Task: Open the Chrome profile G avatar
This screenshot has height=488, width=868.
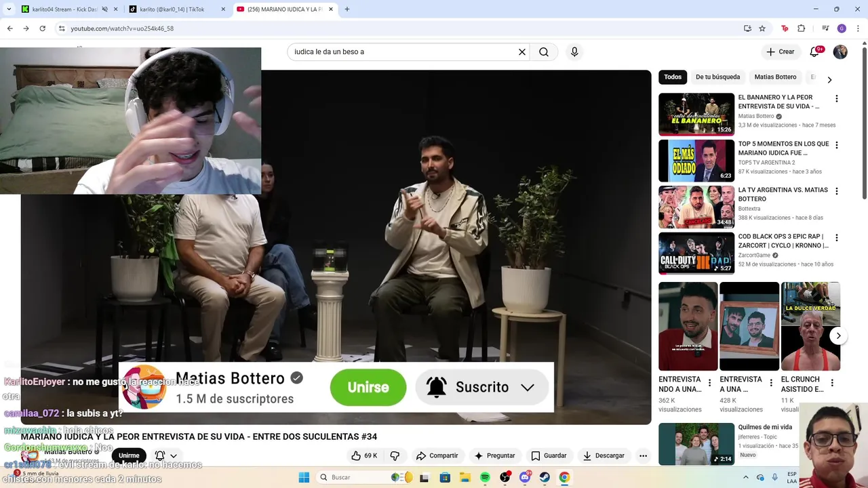Action: click(x=842, y=28)
